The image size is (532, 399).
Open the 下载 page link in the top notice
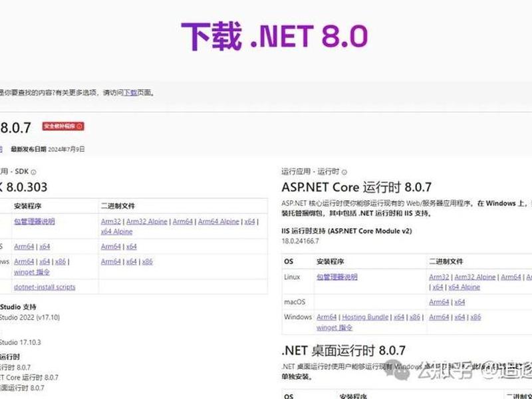pyautogui.click(x=130, y=92)
